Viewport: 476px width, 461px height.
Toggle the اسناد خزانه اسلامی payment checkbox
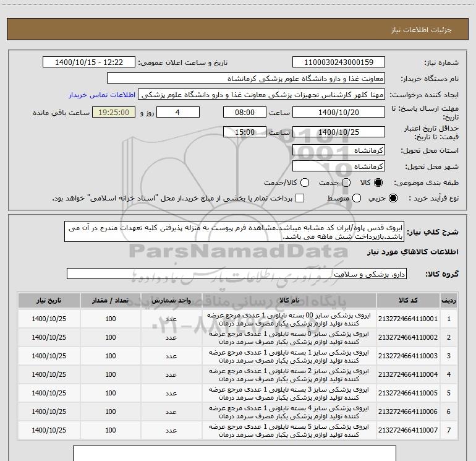[300, 198]
